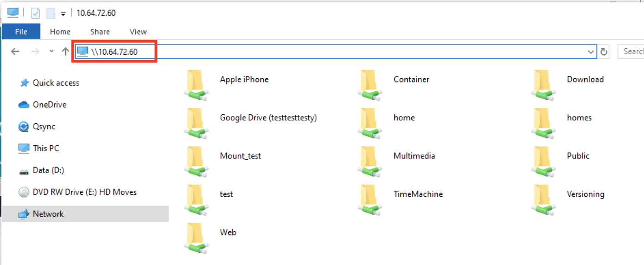
Task: Open the Customize Quick Access Toolbar dropdown
Action: click(x=63, y=14)
